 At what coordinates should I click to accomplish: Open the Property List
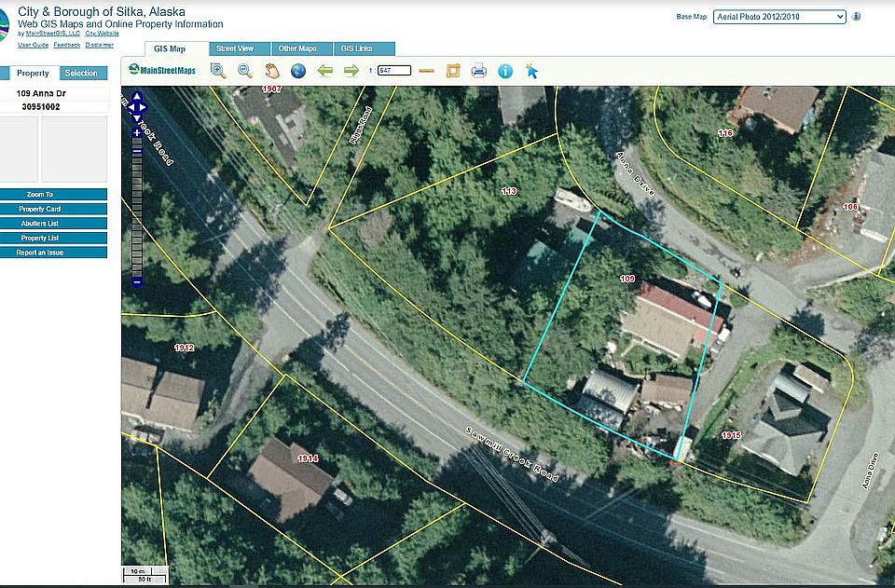[53, 238]
